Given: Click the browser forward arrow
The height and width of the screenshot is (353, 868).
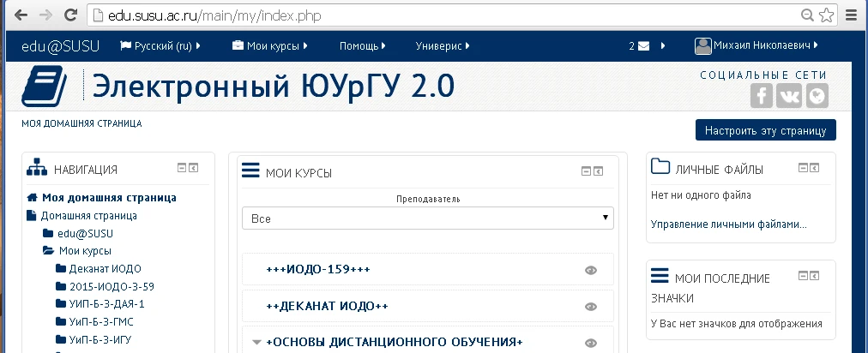Looking at the screenshot, I should [x=46, y=15].
